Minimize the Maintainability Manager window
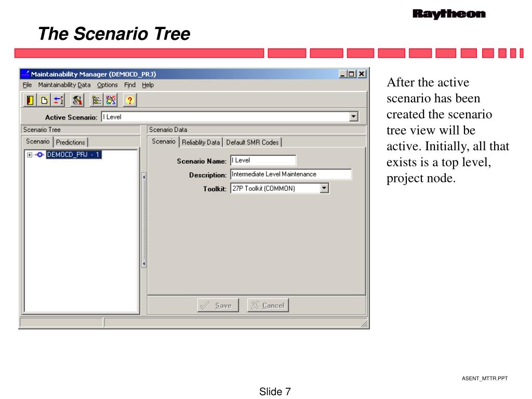 click(343, 74)
